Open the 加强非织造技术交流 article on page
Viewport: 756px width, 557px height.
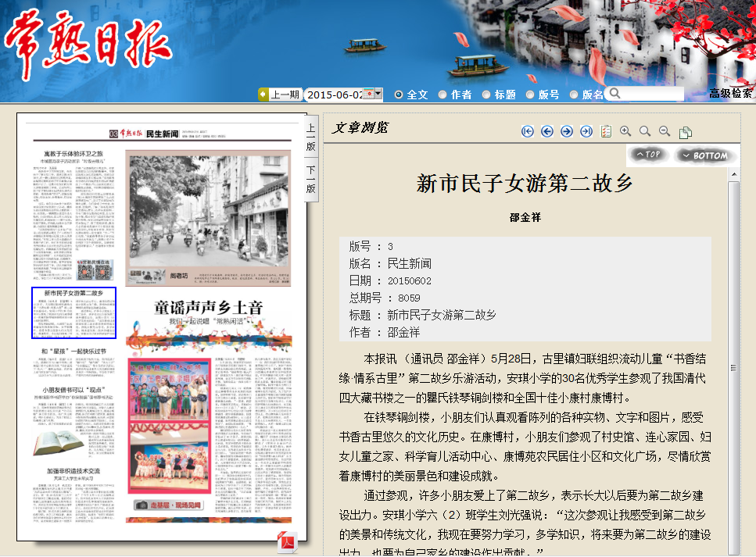73,471
